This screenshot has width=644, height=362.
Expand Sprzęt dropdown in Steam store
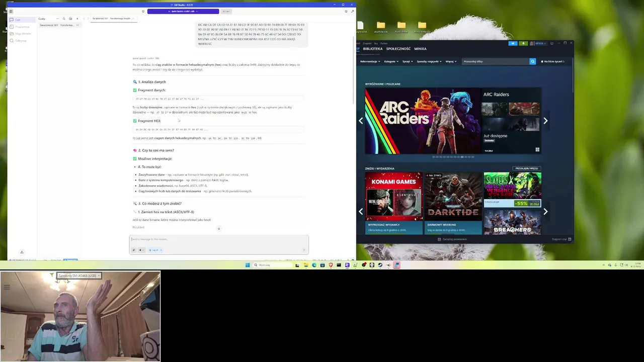408,61
